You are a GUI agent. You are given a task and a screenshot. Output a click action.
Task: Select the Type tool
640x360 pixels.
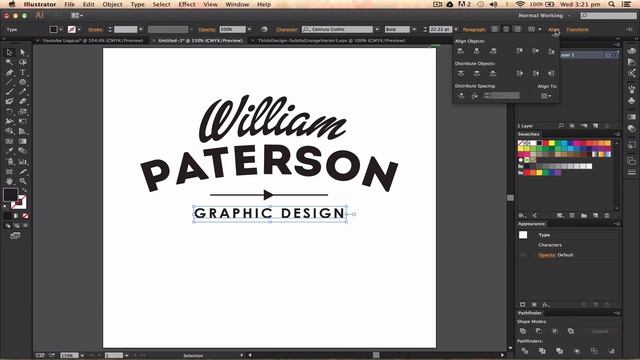point(22,72)
